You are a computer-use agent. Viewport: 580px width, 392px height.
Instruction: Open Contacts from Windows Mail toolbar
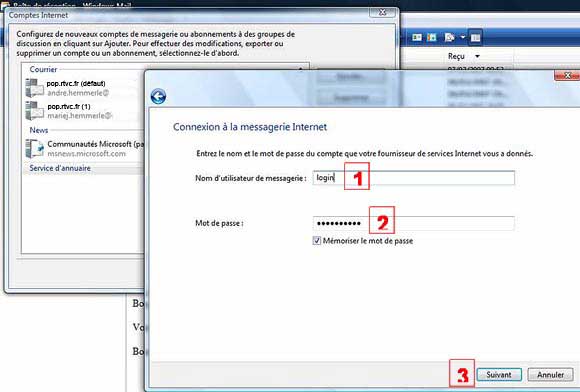click(x=417, y=37)
